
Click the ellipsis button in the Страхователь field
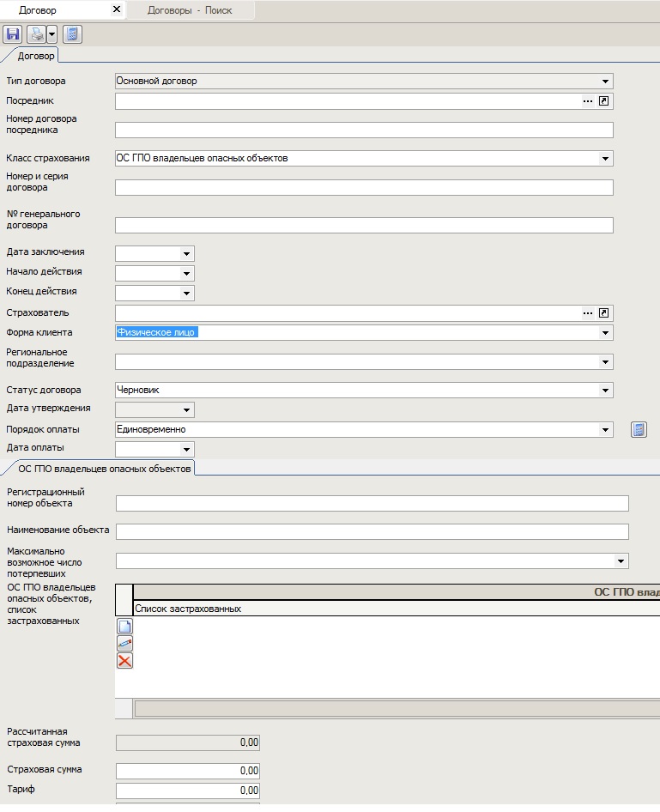tap(588, 313)
